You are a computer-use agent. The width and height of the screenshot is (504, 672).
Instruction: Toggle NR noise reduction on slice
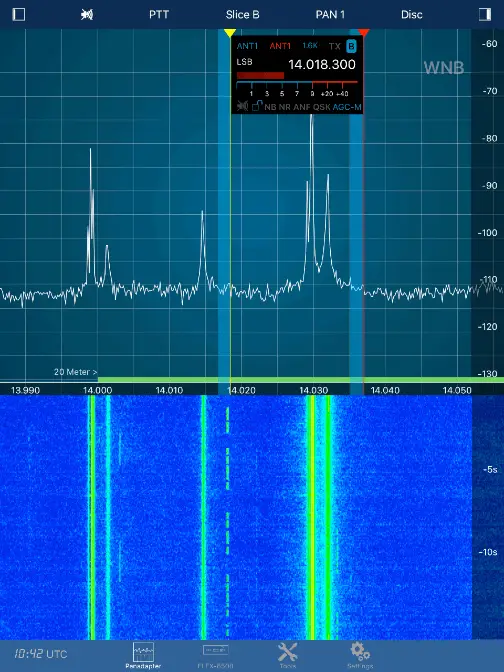(x=285, y=107)
